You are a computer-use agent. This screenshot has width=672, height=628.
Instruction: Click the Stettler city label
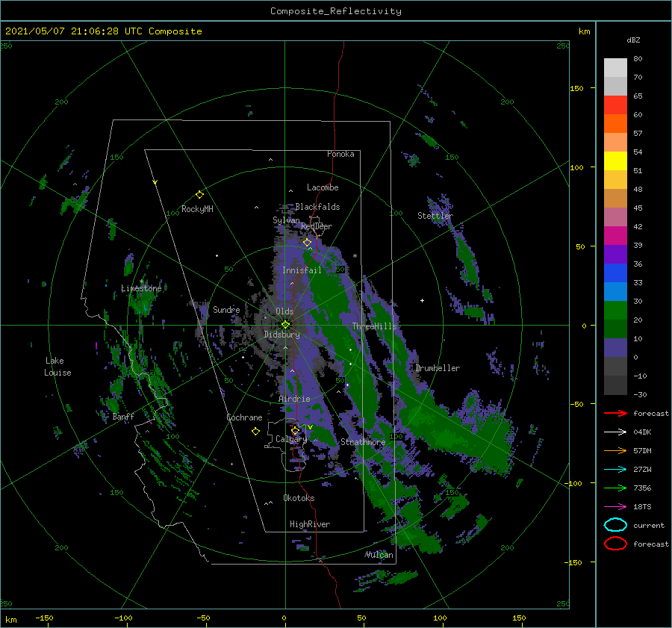pos(435,216)
